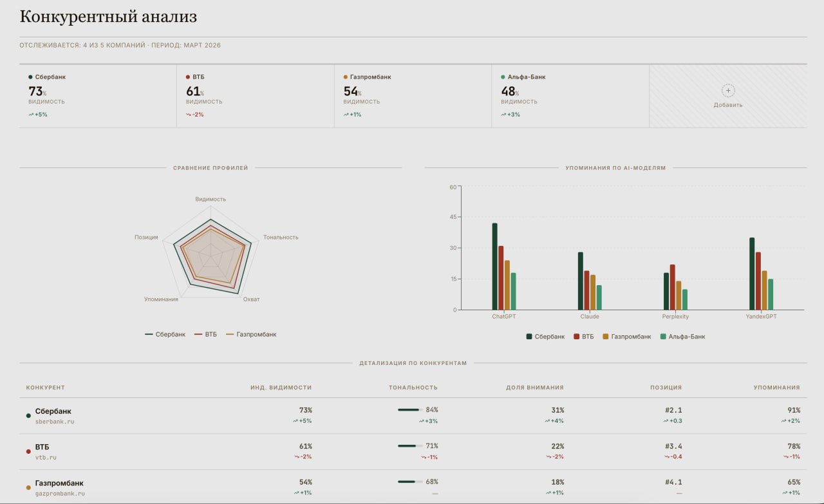Click the ВТБ bar for Perplexity
The height and width of the screenshot is (504, 824).
672,287
